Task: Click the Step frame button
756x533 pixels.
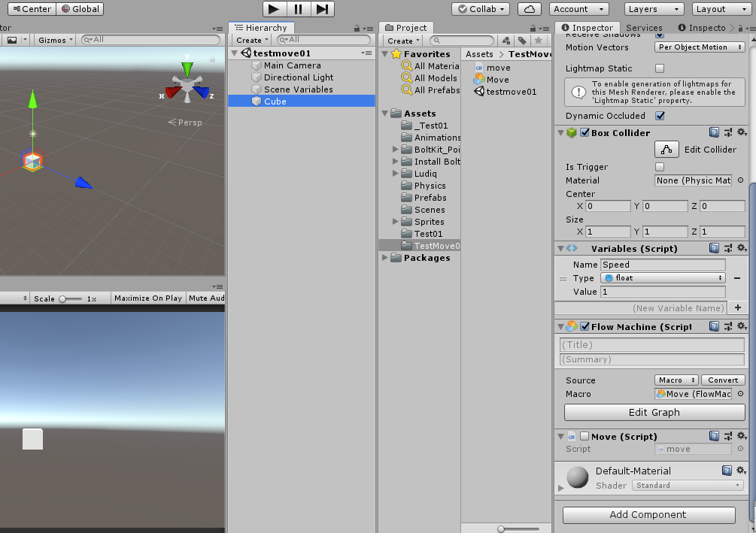Action: (x=322, y=9)
